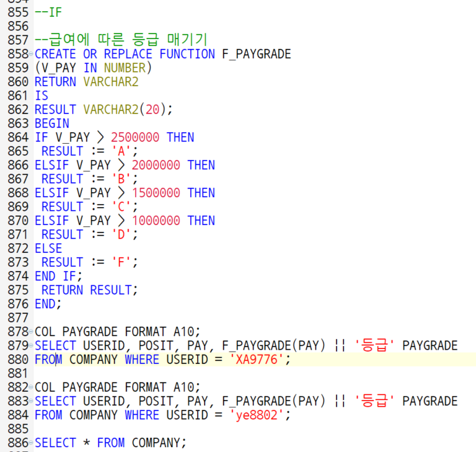This screenshot has height=452, width=476.
Task: Click 'RETURN RESULT;' on line 875
Action: (x=89, y=290)
